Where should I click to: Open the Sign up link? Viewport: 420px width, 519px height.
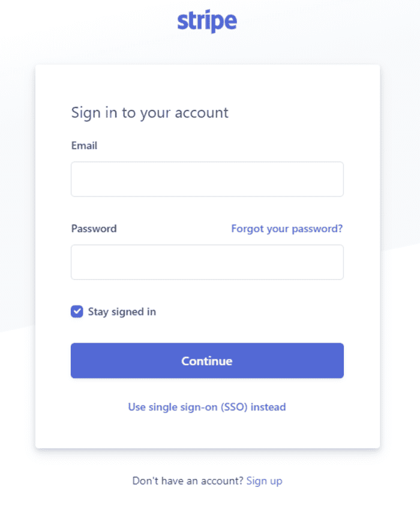tap(264, 481)
